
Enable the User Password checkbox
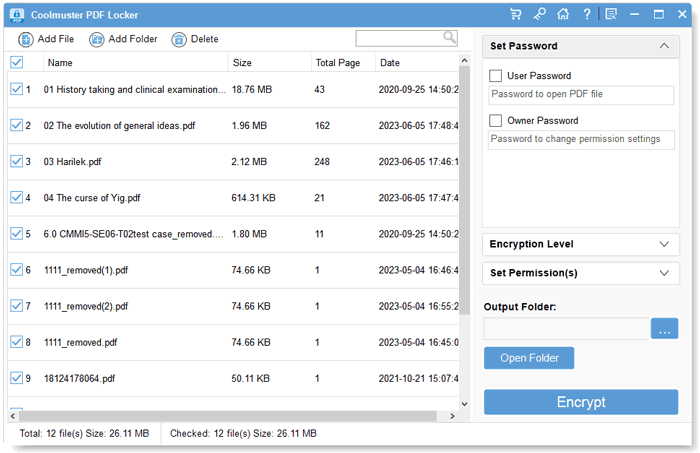[x=496, y=76]
